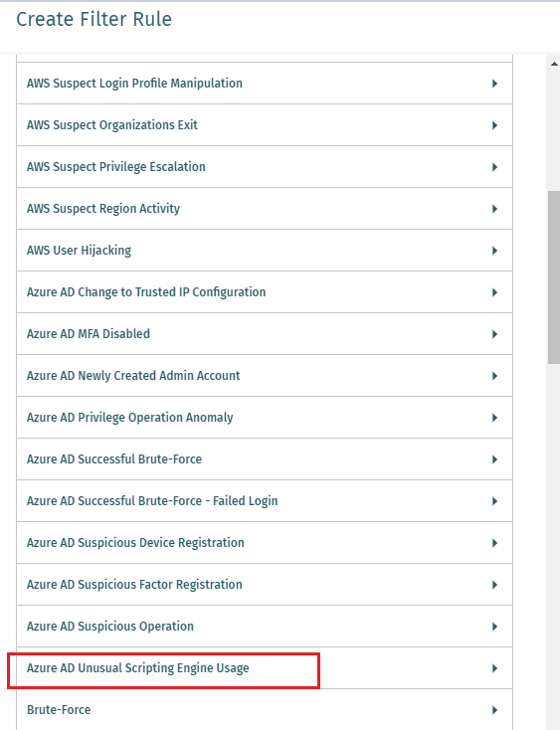Expand Brute-Force - Failed Login arrow
The image size is (560, 730).
tap(494, 501)
